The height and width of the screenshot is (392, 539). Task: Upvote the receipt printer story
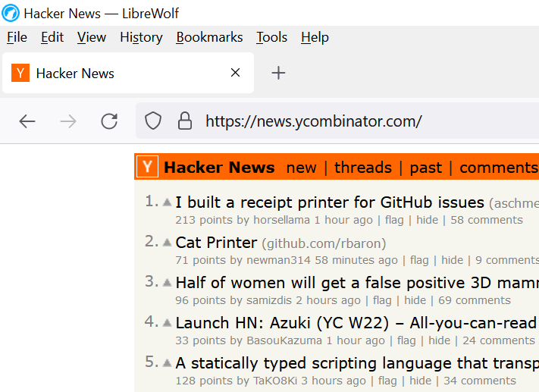pos(167,202)
